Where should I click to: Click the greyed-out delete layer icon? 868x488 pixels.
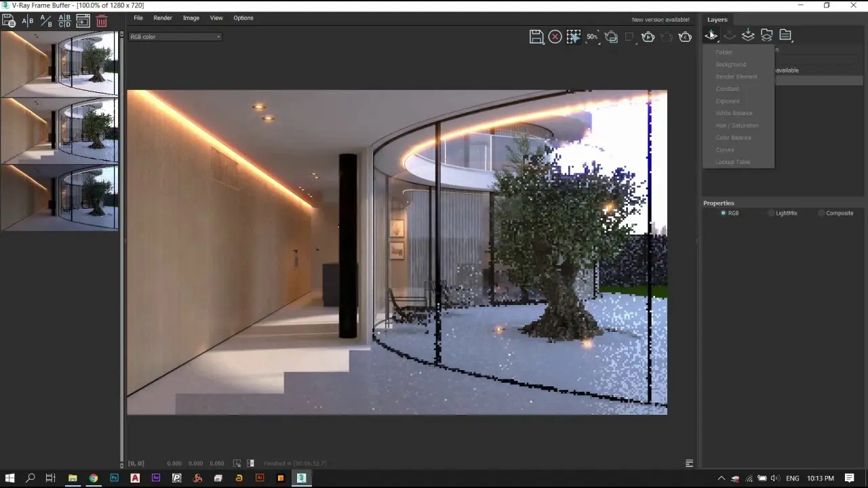(x=730, y=35)
